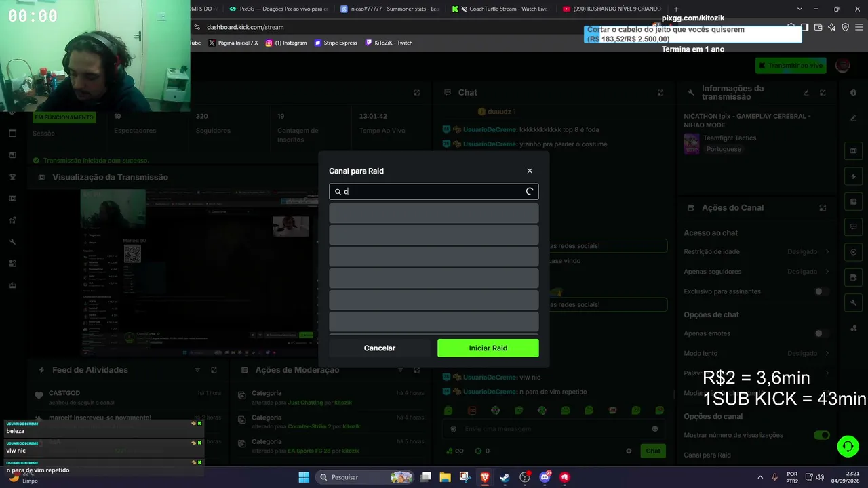
Task: Open a new browser tab
Action: coord(677,9)
